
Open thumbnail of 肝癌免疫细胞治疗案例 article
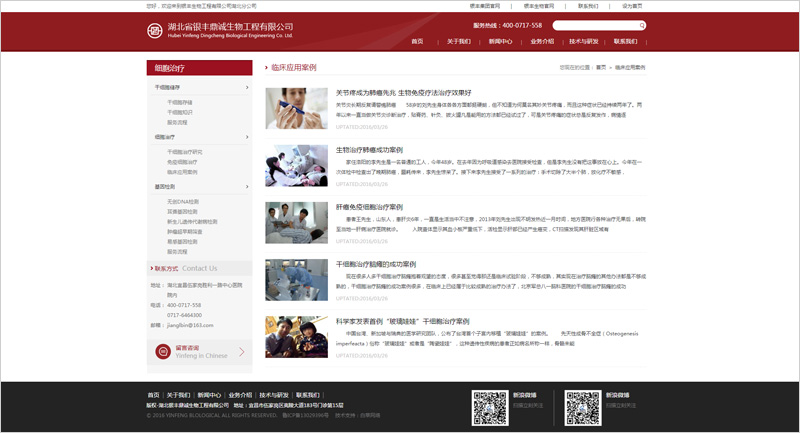tap(295, 222)
